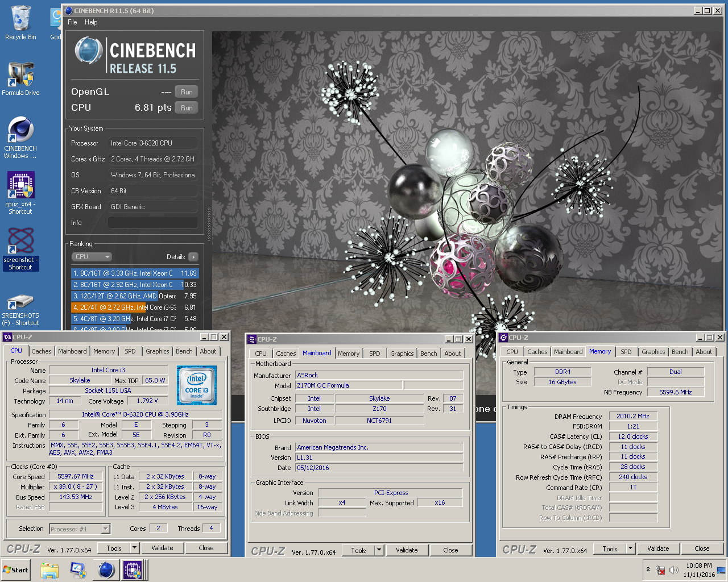Image resolution: width=728 pixels, height=582 pixels.
Task: Expand Tools dropdown arrow in right CPU-Z
Action: [631, 549]
